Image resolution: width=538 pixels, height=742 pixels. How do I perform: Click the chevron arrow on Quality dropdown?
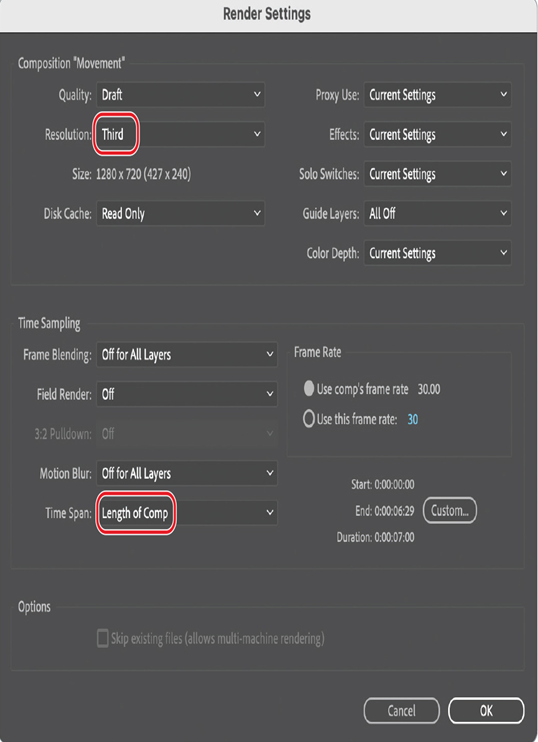[x=257, y=94]
